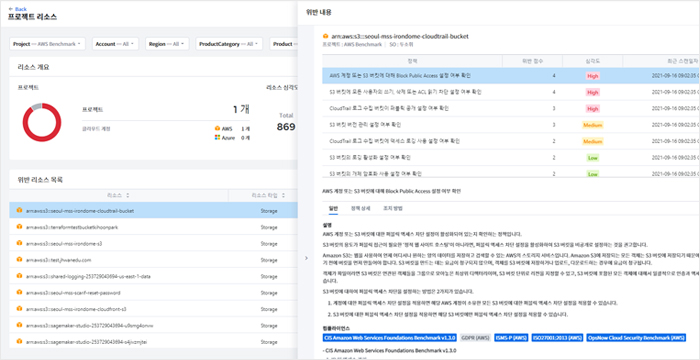Image resolution: width=700 pixels, height=360 pixels.
Task: Switch to the 조치 방법 tab
Action: tap(393, 209)
